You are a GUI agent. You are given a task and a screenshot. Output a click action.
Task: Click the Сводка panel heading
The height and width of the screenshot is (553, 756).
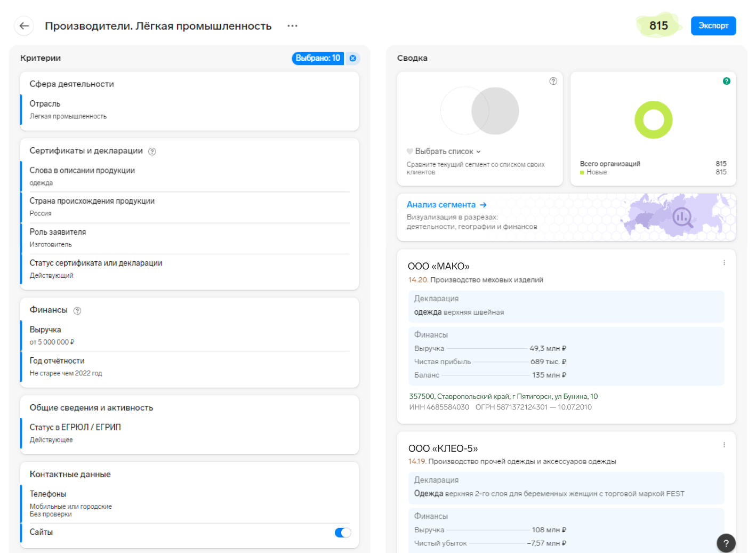pyautogui.click(x=412, y=58)
